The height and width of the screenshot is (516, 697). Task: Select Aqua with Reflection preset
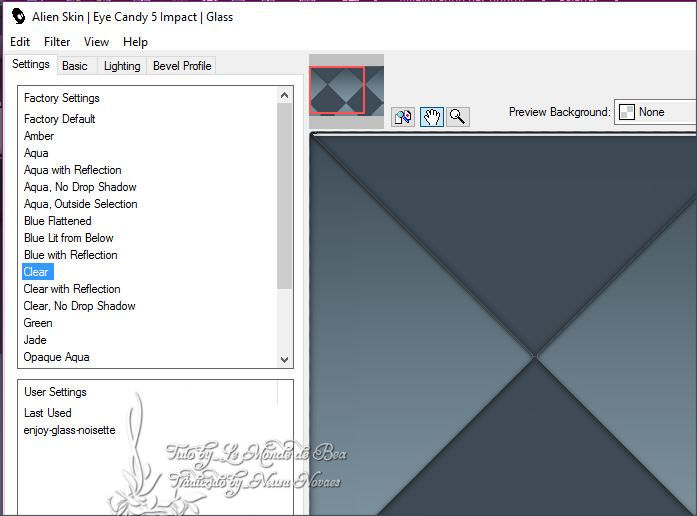(x=72, y=170)
